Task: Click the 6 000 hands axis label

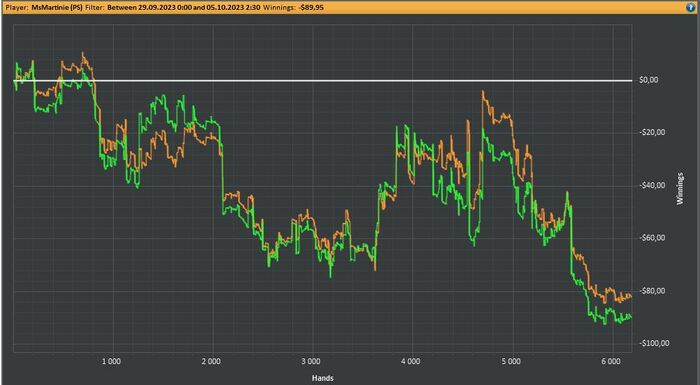Action: pos(611,361)
